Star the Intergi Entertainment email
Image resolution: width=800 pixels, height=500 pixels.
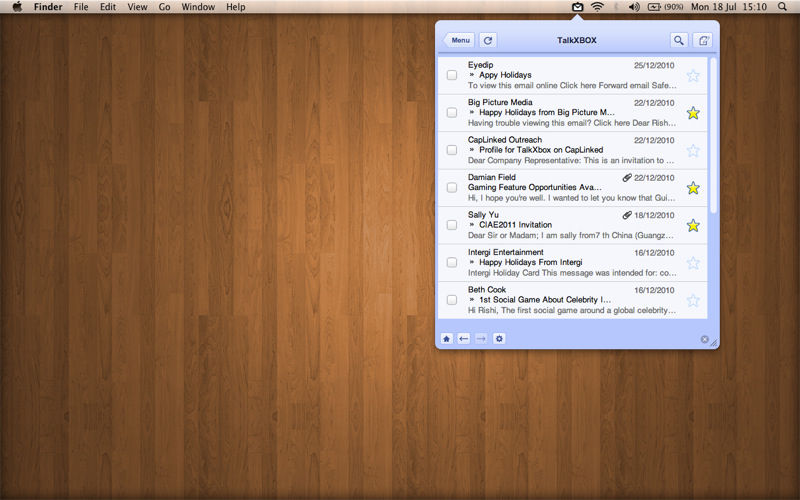coord(693,263)
